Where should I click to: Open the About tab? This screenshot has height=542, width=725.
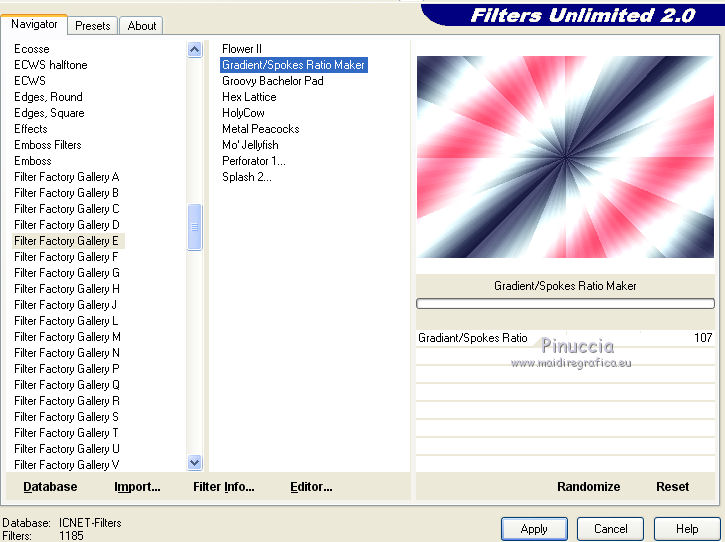(x=141, y=26)
